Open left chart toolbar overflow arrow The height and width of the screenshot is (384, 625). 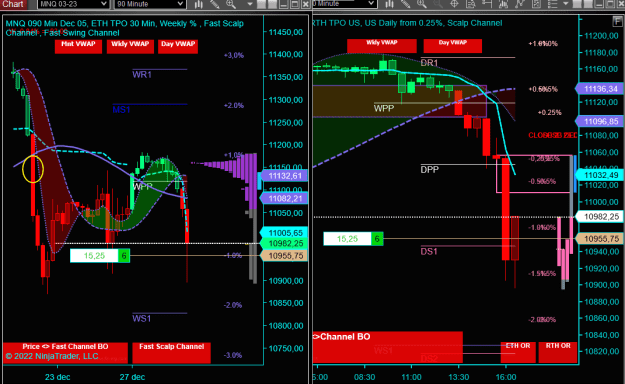click(x=250, y=4)
